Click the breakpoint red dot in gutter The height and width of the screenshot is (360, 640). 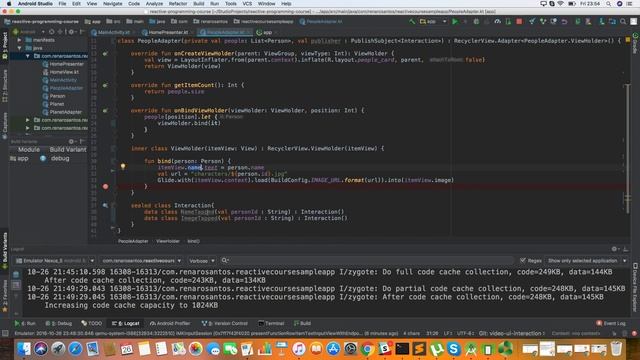tap(105, 187)
